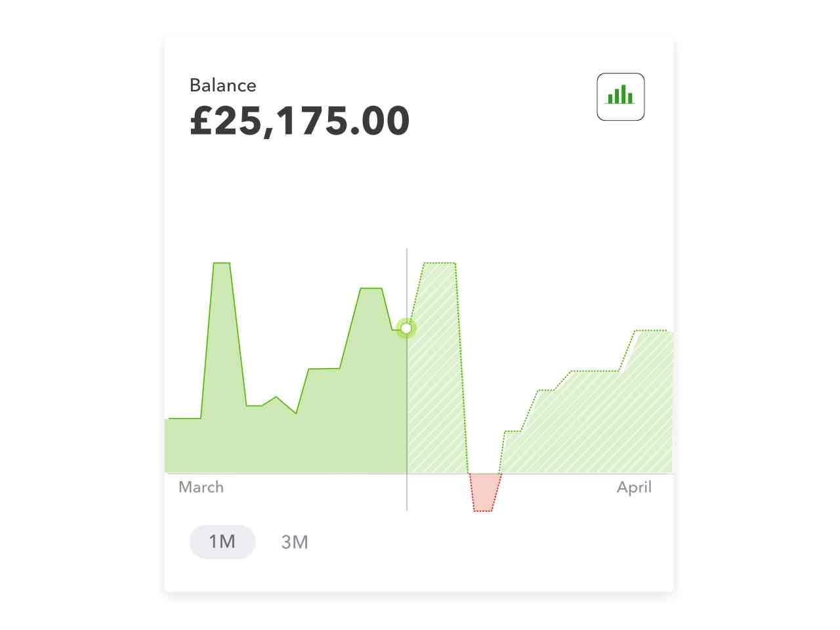Click the forecast step just after red dip
Screen dimensions: 840x630
click(513, 432)
